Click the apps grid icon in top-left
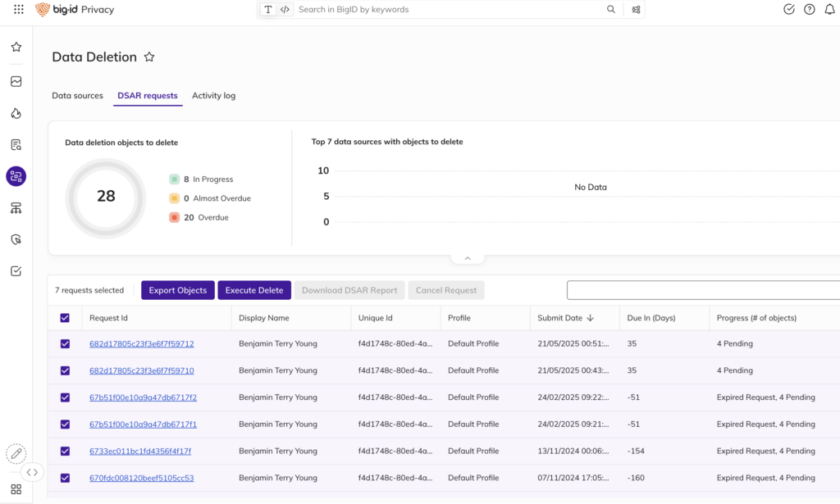 19,10
